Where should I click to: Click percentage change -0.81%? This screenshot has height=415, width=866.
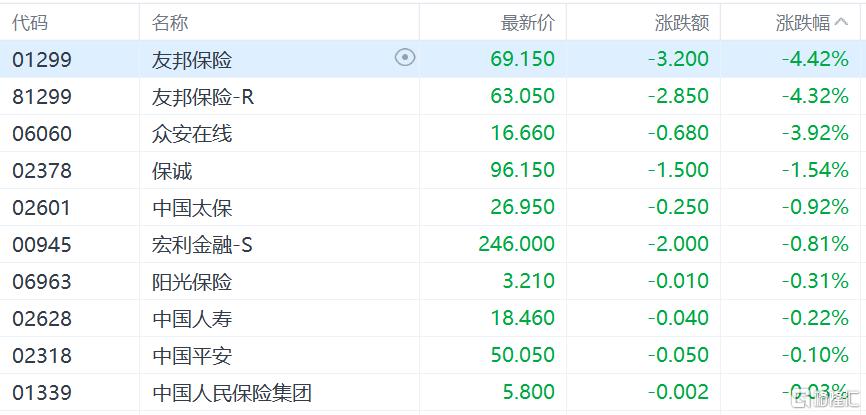(x=815, y=244)
